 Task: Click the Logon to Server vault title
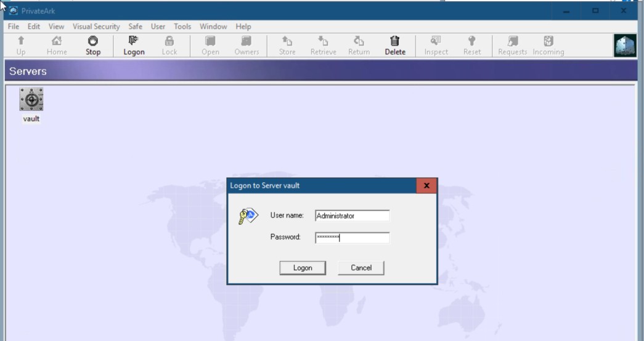click(264, 185)
